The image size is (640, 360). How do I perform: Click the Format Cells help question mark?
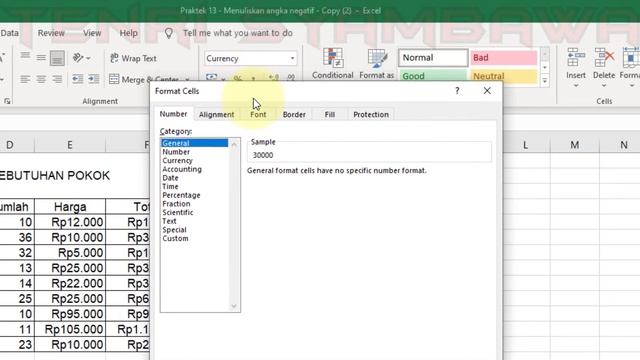point(457,91)
